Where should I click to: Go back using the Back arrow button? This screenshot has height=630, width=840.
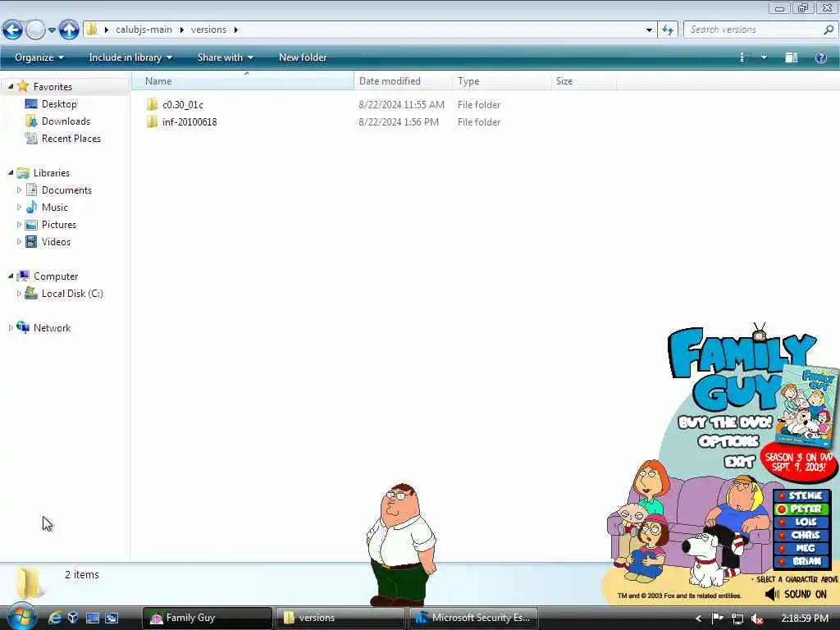(x=13, y=30)
